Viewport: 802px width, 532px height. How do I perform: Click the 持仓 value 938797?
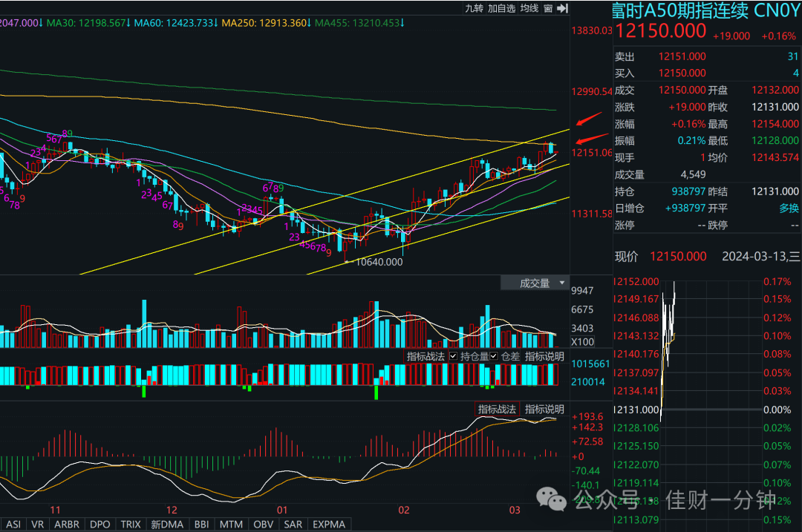tap(688, 191)
